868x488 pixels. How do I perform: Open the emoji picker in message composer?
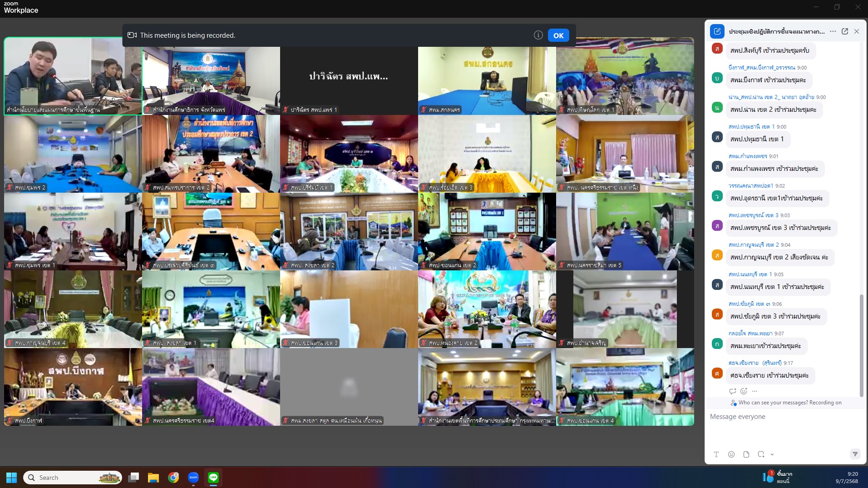(731, 454)
